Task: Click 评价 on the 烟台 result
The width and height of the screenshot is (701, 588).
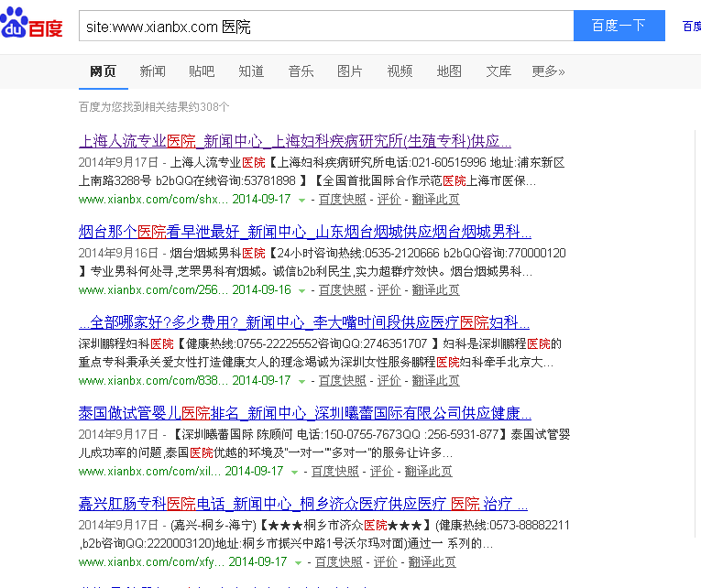Action: pyautogui.click(x=389, y=290)
